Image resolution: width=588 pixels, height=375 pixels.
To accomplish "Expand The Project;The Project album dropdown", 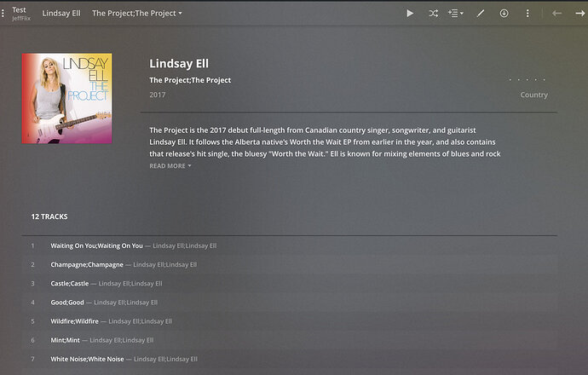I will 137,13.
